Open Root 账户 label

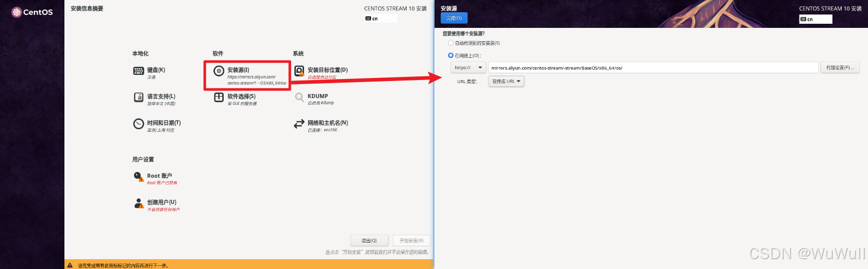click(159, 176)
